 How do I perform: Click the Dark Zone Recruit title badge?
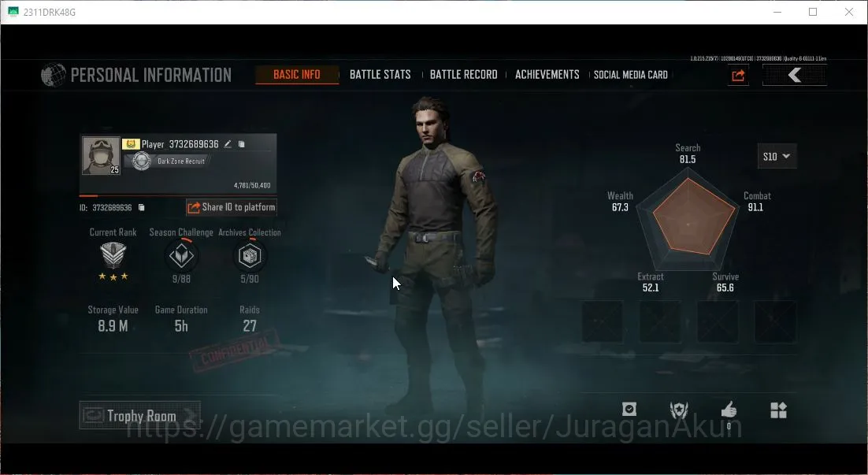pyautogui.click(x=169, y=161)
